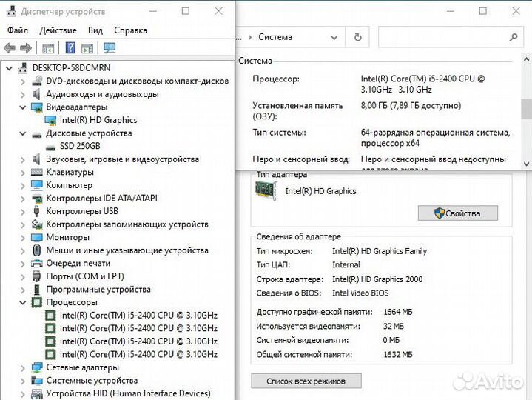Click the System window scrollbar up arrow

tap(526, 60)
